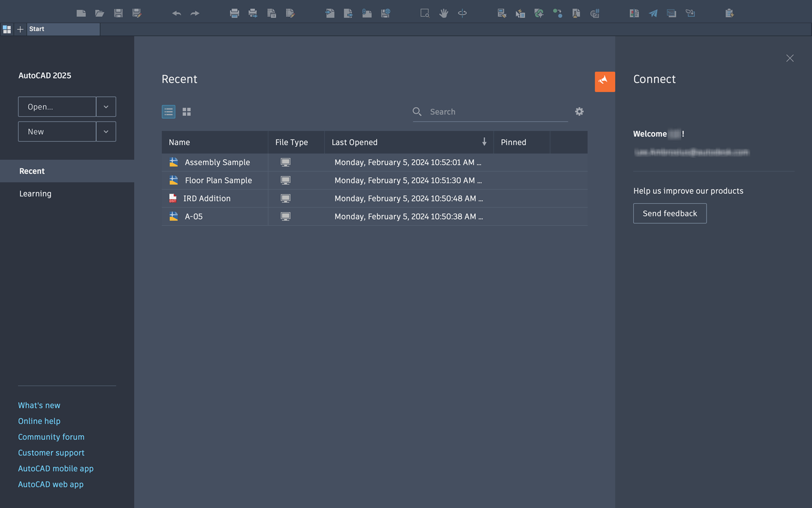The width and height of the screenshot is (812, 508).
Task: Click the Send feedback button
Action: 670,213
